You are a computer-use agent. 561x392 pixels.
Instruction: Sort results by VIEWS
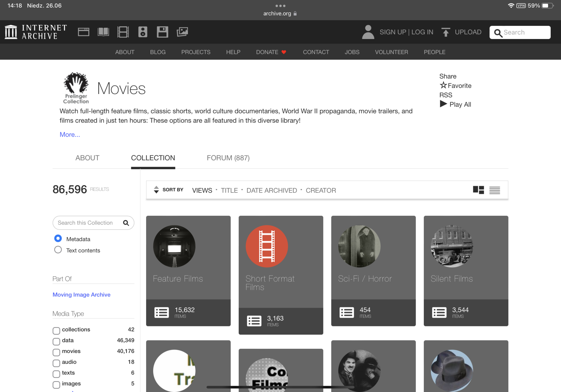coord(202,191)
